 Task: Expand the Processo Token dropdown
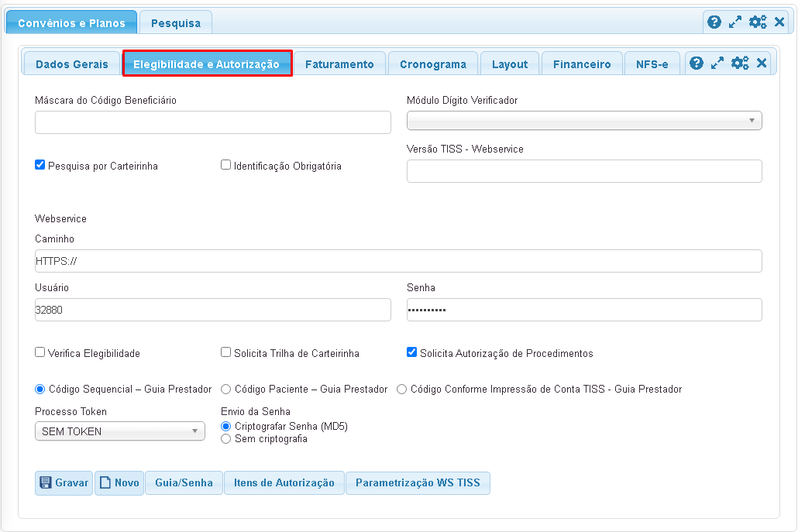pyautogui.click(x=119, y=431)
